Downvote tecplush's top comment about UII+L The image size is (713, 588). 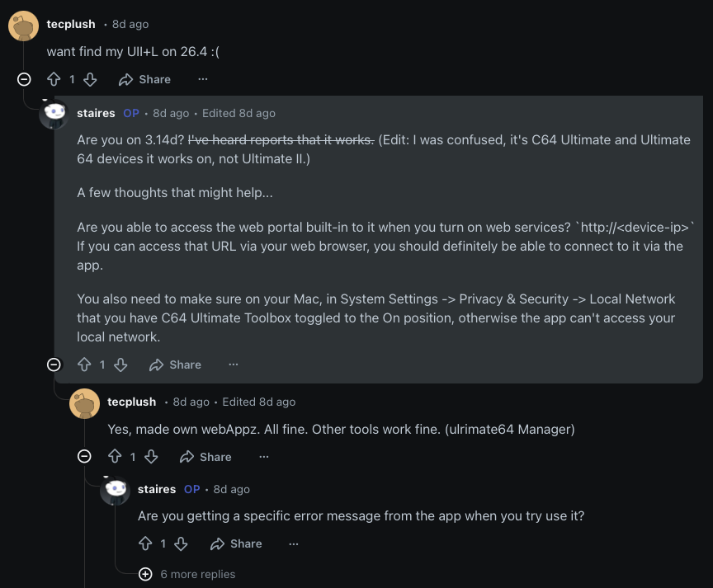point(91,79)
